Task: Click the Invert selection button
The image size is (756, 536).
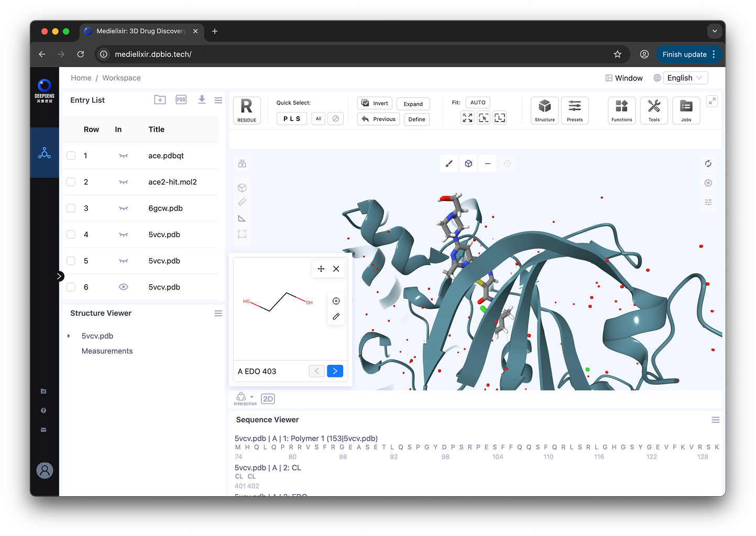Action: (x=375, y=103)
